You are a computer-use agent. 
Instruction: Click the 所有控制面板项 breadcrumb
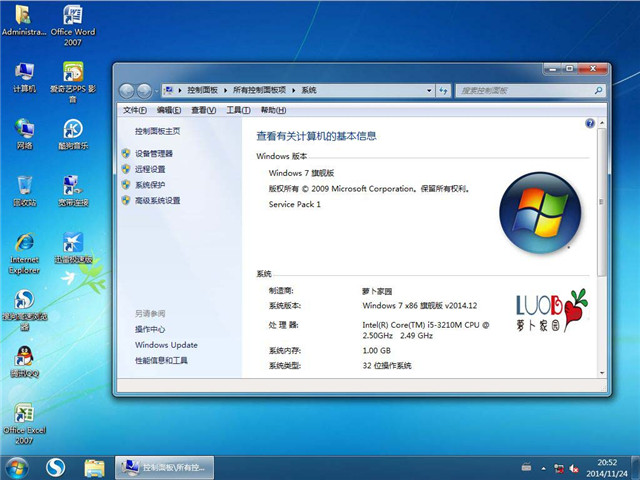click(259, 90)
